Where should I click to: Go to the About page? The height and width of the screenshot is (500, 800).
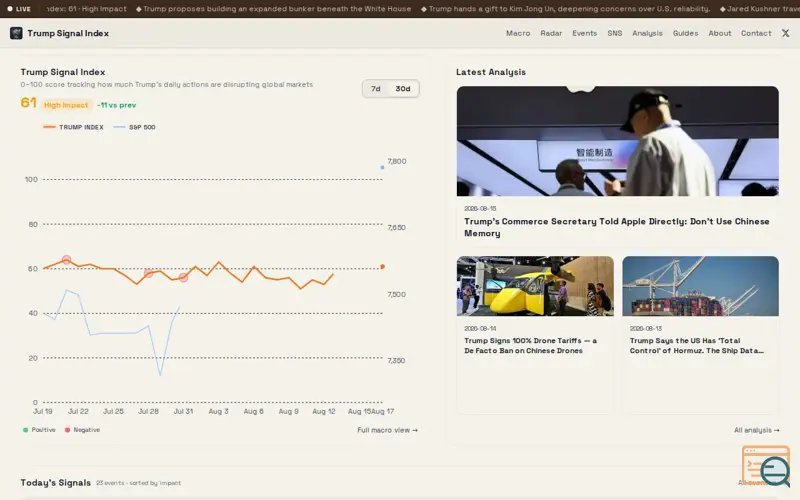point(719,33)
